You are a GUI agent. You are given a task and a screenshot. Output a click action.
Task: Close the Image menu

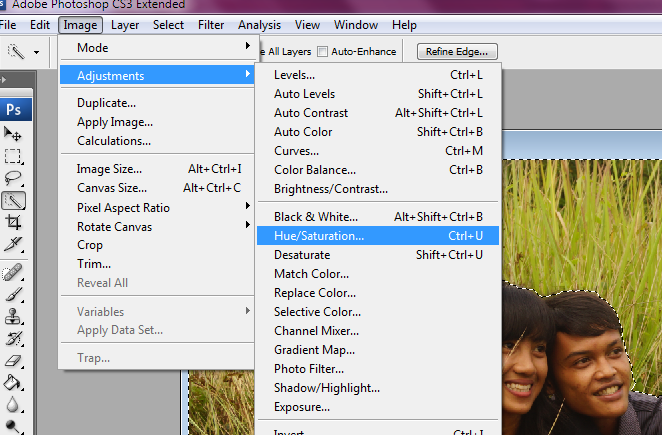80,25
